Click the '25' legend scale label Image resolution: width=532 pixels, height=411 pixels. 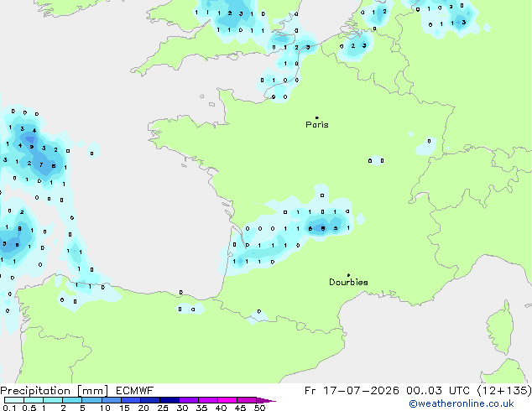[x=163, y=408]
